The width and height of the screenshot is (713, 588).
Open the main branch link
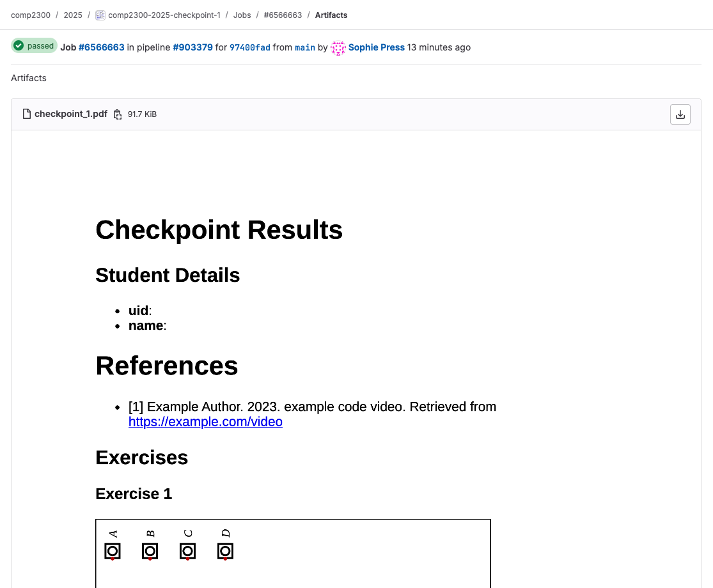(x=305, y=47)
